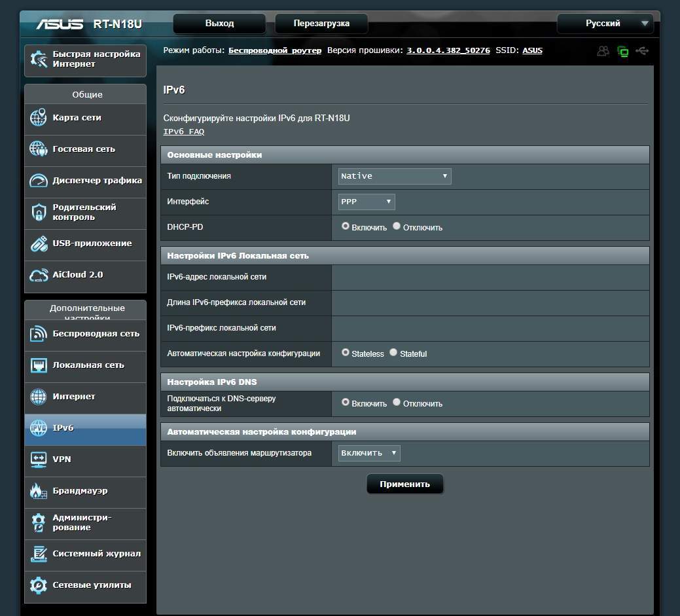Open Интернет WAN settings

tap(86, 397)
